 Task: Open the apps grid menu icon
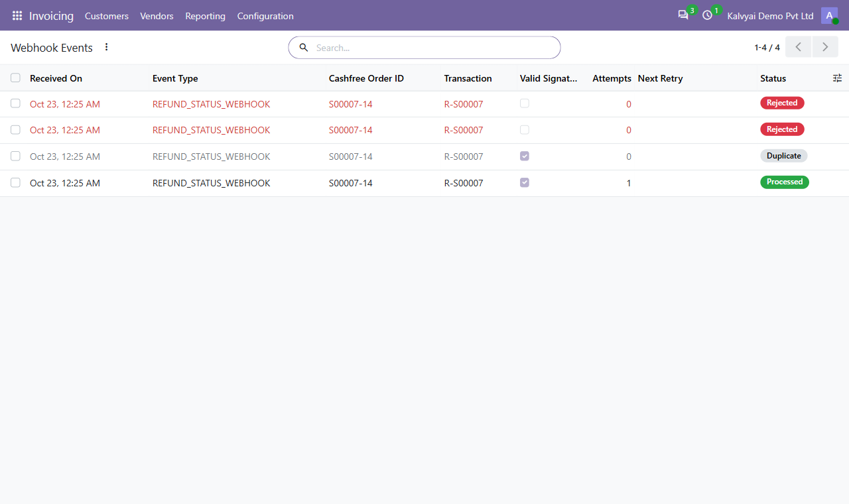17,15
